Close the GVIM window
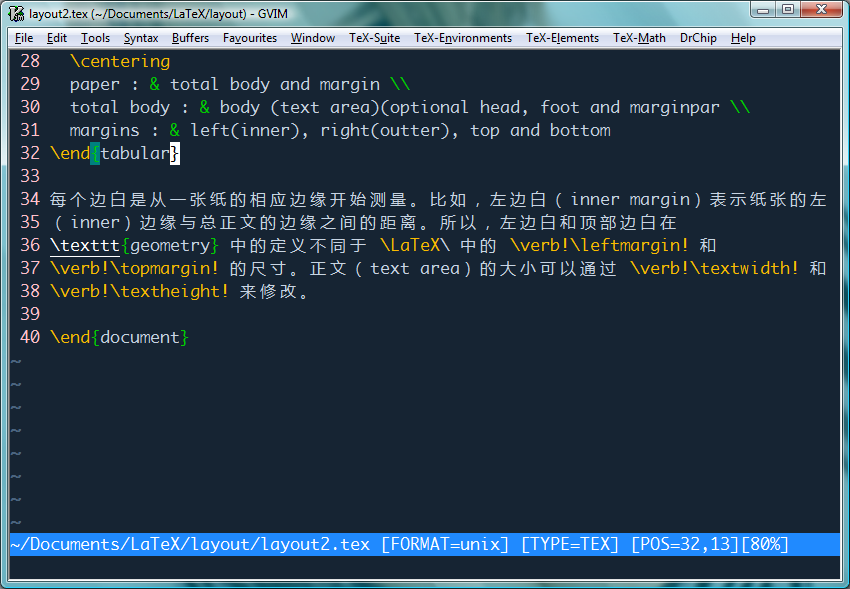The image size is (850, 589). click(x=821, y=9)
